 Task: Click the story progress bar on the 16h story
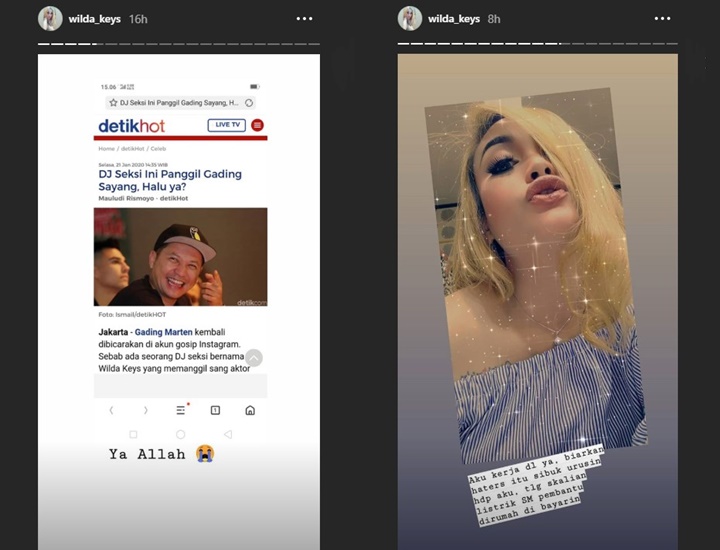(179, 45)
